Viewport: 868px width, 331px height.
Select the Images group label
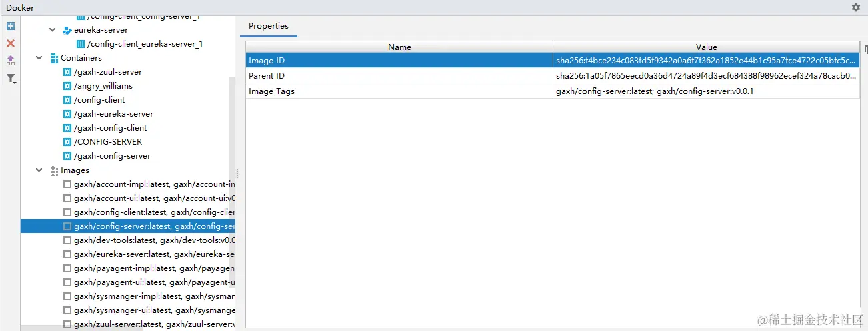pyautogui.click(x=75, y=170)
